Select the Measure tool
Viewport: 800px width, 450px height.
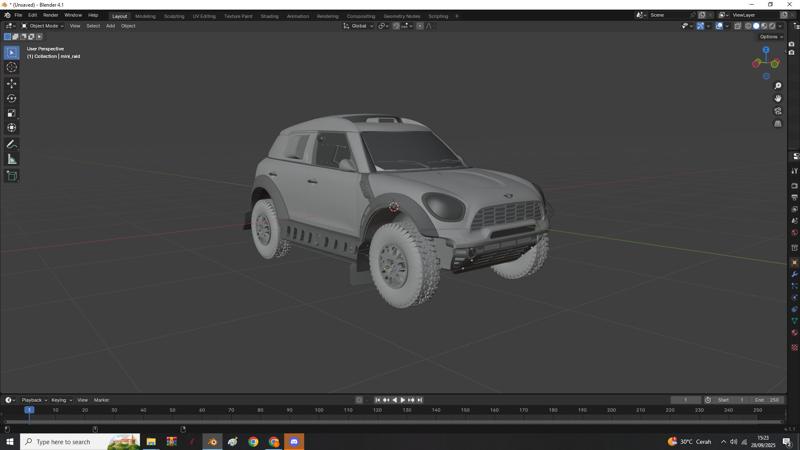(x=11, y=159)
